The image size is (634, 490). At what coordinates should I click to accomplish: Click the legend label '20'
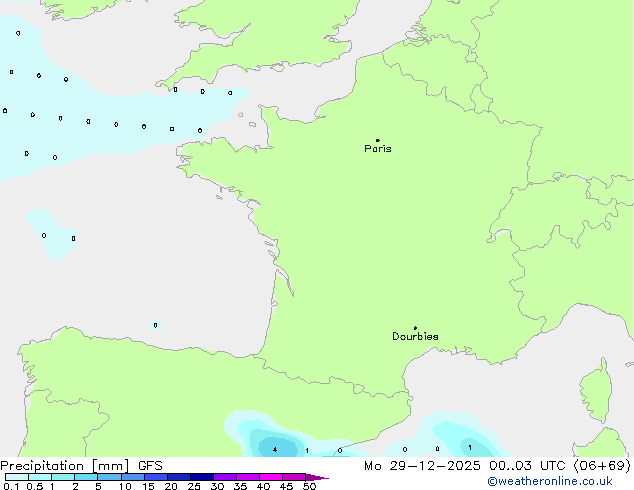(171, 486)
